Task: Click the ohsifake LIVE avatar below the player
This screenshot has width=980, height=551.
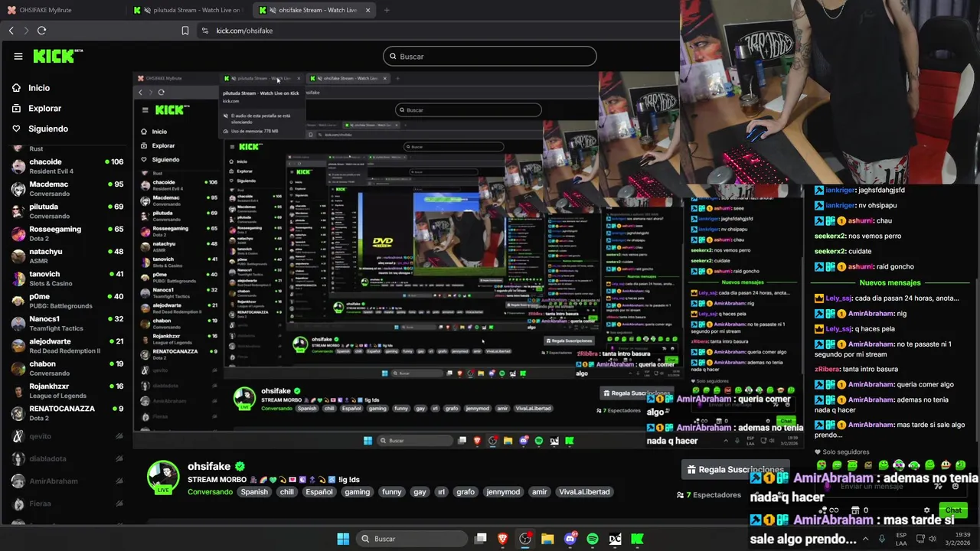Action: (163, 478)
